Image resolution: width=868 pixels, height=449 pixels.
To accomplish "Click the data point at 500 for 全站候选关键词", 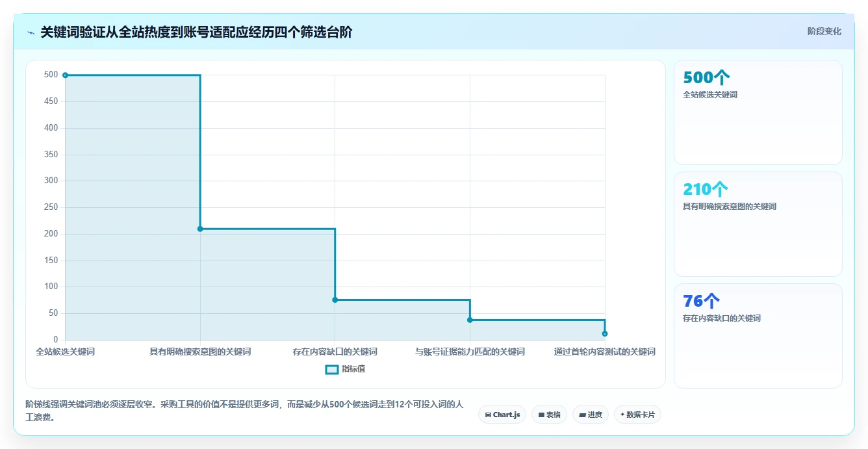I will coord(65,75).
